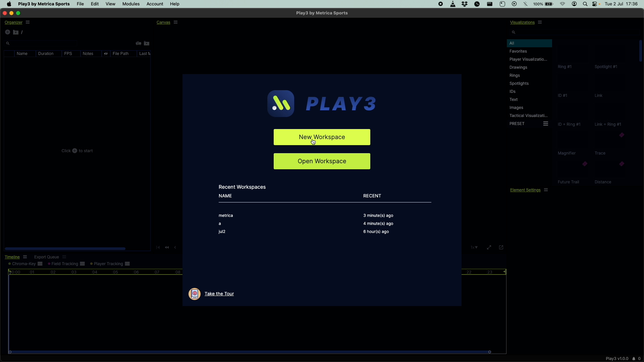
Task: Select the Images category
Action: coord(529,108)
